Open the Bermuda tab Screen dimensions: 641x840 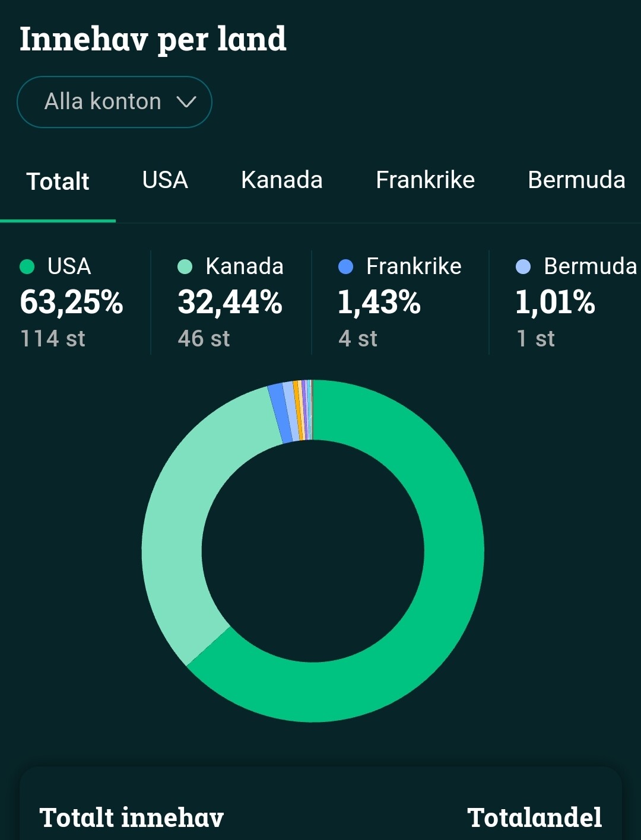[576, 180]
